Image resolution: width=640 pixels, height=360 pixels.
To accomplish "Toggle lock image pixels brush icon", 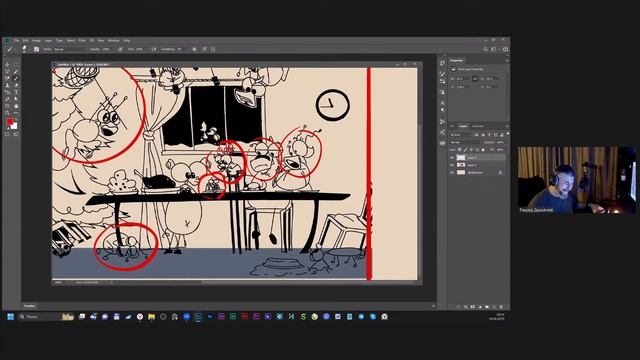I will (465, 150).
